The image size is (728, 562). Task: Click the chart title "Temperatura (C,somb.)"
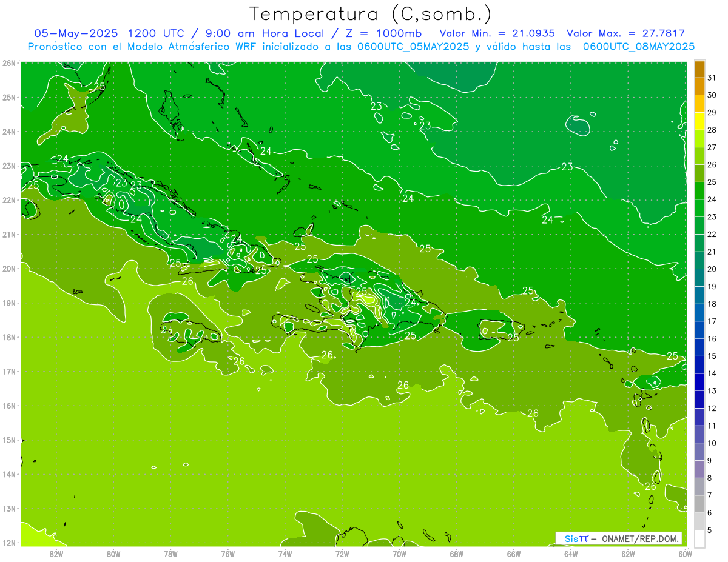(x=371, y=14)
